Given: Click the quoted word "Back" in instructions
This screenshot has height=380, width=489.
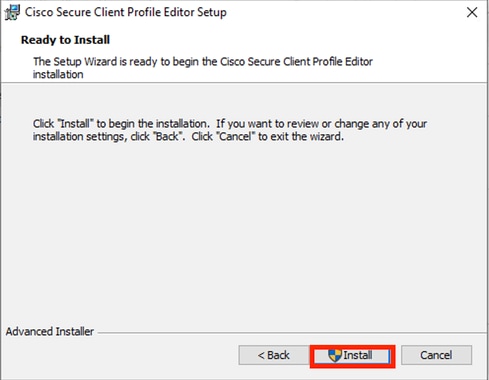Looking at the screenshot, I should (169, 137).
